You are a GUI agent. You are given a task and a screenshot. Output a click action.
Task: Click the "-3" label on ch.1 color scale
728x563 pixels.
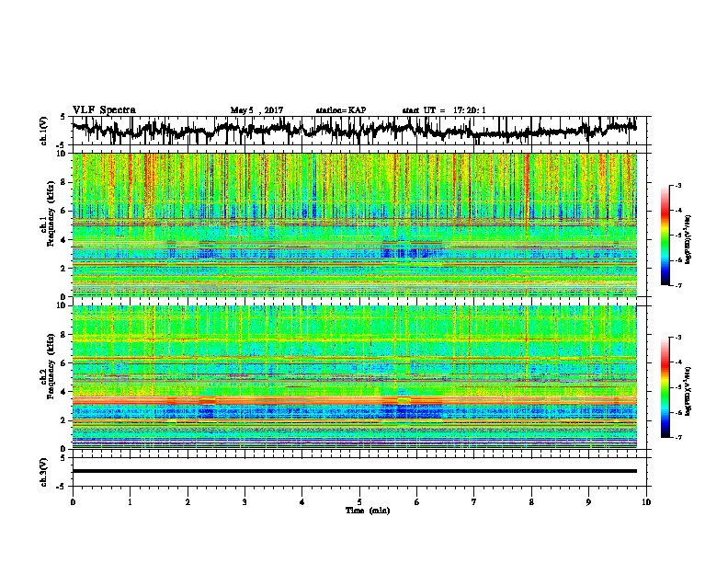[x=677, y=186]
